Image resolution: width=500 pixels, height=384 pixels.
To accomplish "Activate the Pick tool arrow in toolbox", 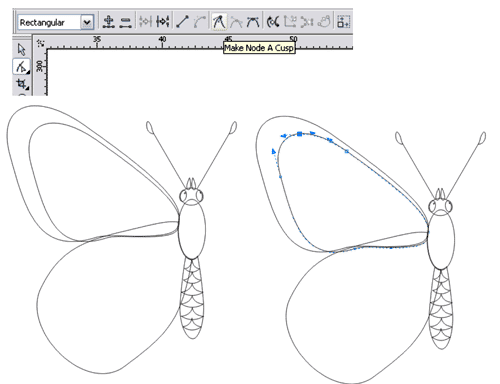I will 22,50.
